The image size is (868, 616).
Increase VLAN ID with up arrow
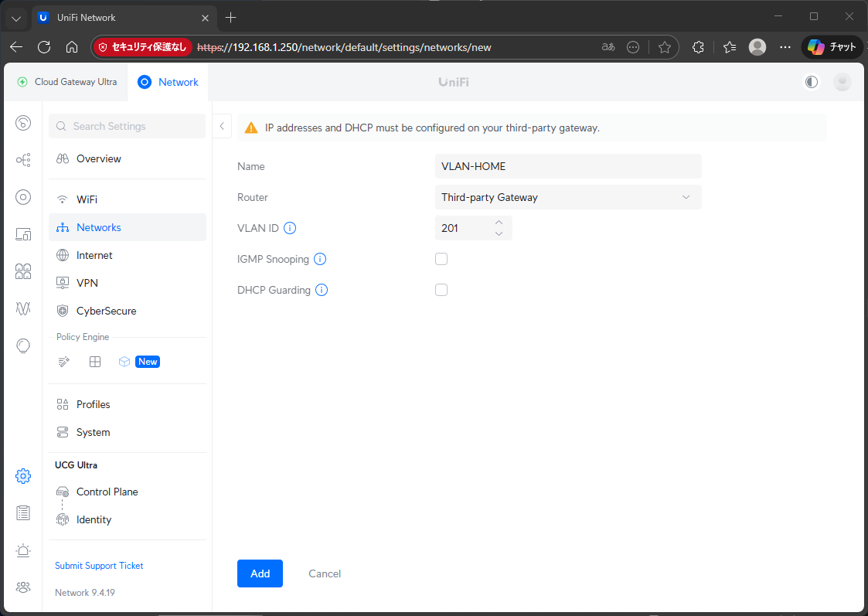coord(499,223)
